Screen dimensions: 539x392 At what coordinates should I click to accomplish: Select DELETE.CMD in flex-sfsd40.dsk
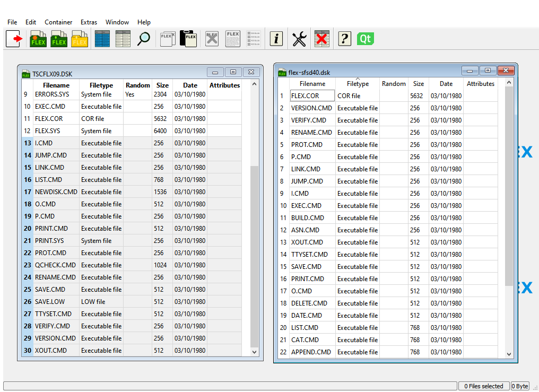pos(312,303)
